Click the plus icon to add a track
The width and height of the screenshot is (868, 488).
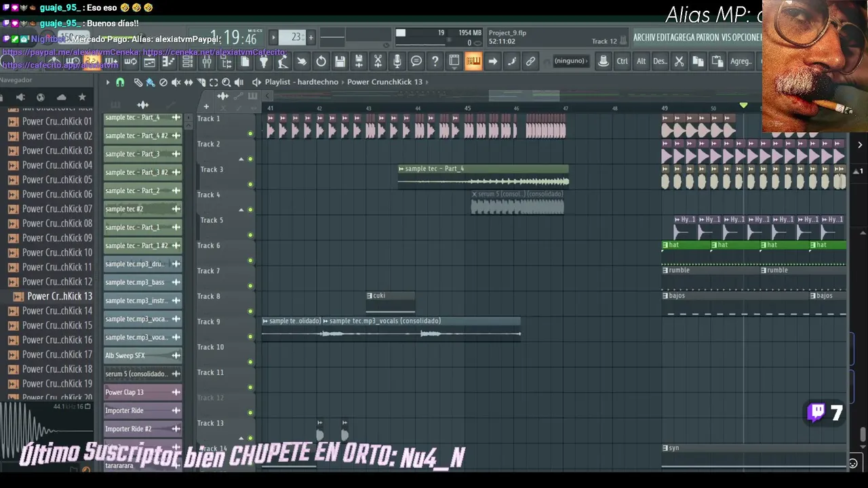[x=206, y=107]
